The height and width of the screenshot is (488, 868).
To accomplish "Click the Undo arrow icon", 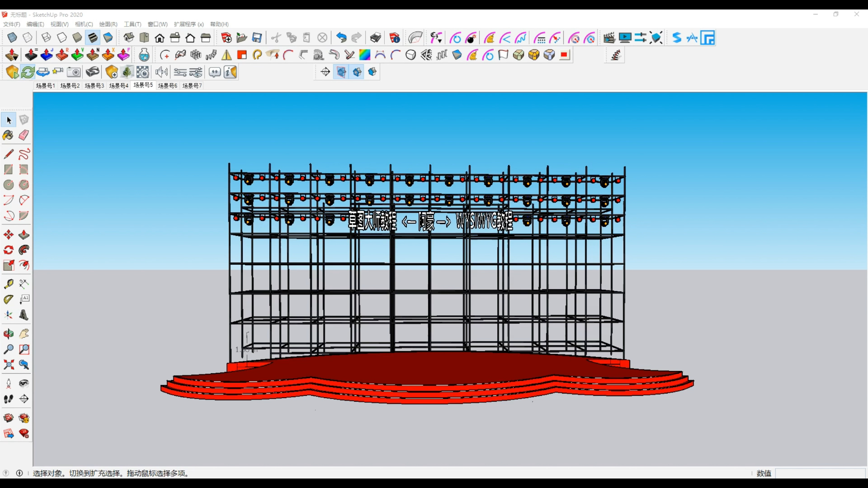I will coord(341,38).
